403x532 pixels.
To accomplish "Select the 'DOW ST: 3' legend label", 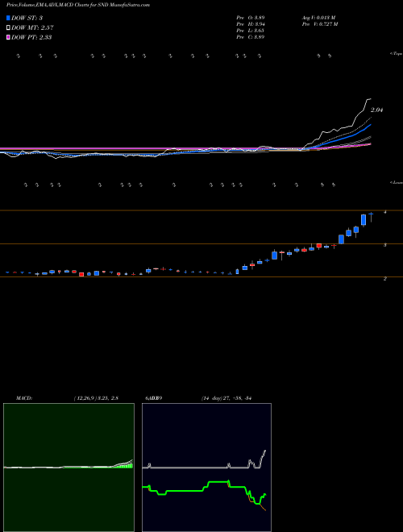I will coord(27,19).
